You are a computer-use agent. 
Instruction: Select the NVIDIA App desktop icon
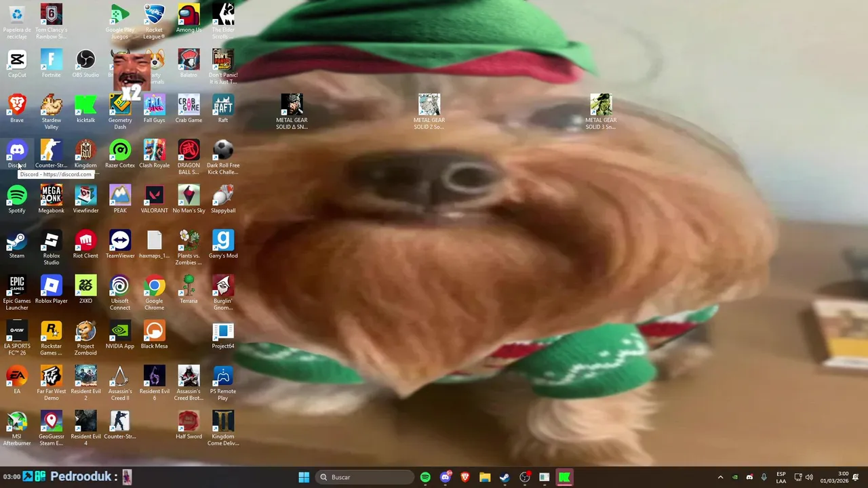click(120, 335)
